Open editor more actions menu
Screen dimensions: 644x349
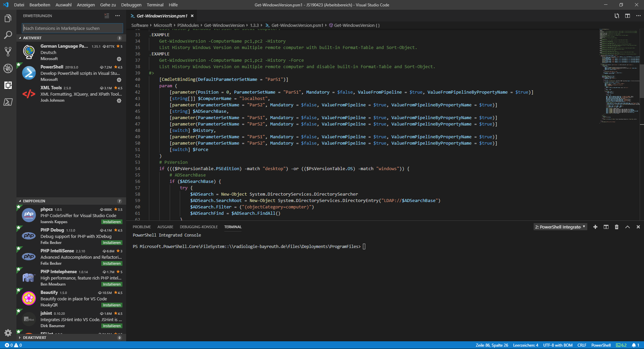pyautogui.click(x=638, y=16)
